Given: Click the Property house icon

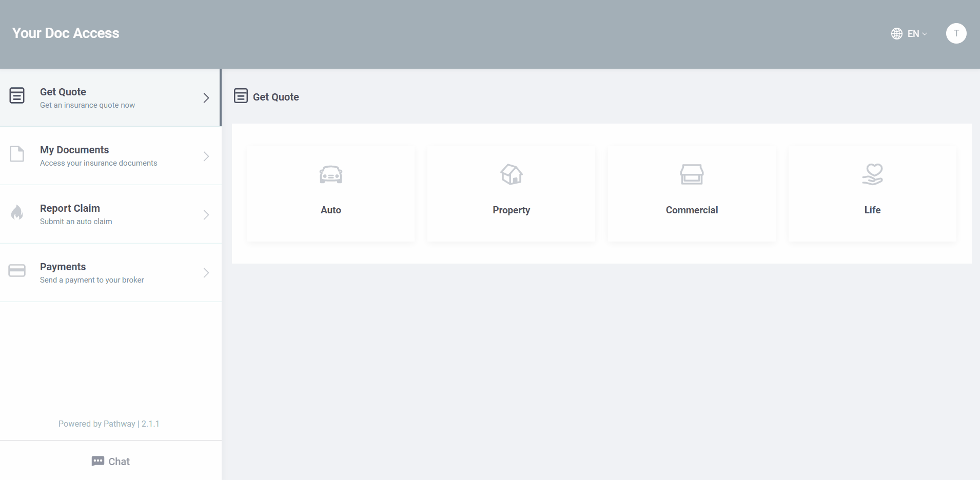Looking at the screenshot, I should click(x=511, y=174).
